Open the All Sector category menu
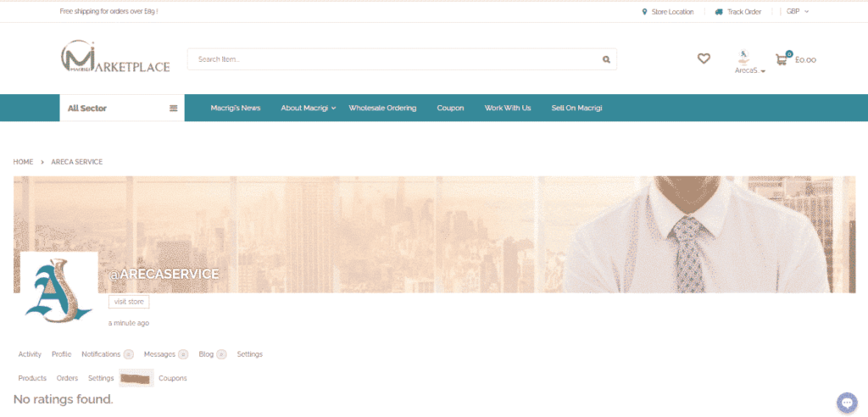 122,108
